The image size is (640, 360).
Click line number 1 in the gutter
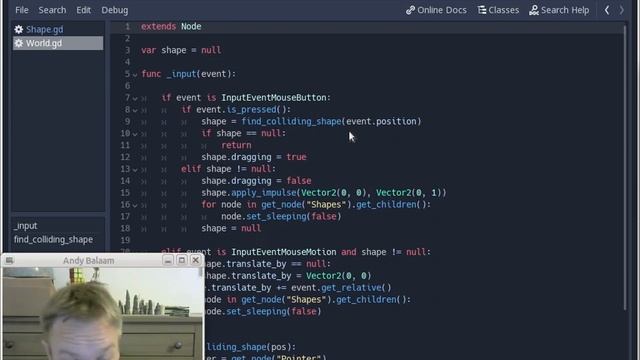(x=127, y=27)
